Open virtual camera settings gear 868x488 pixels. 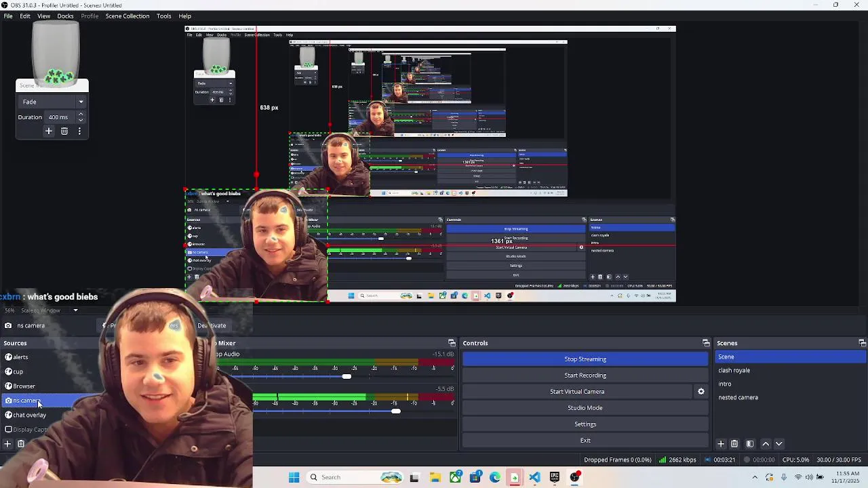pos(701,391)
